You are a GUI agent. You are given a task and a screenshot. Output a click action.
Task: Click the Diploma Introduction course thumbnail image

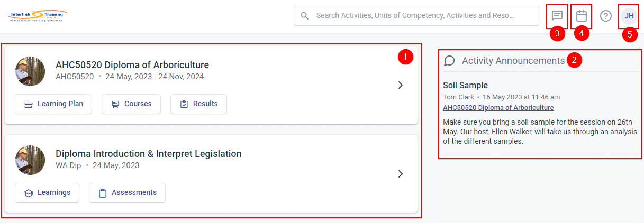(x=30, y=160)
